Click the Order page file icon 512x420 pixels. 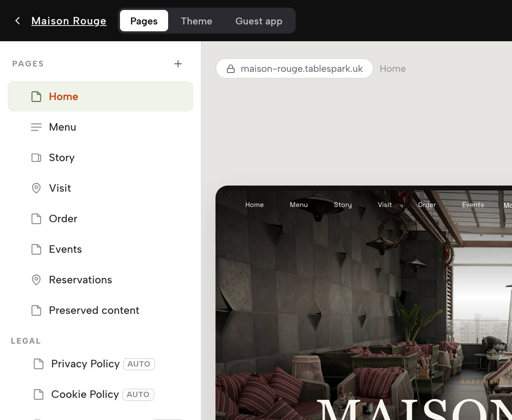click(x=36, y=219)
